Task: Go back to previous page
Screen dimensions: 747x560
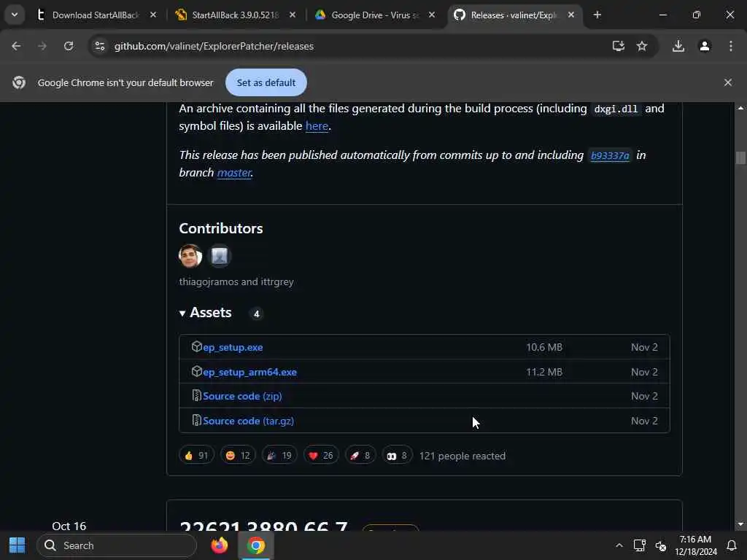Action: (16, 46)
